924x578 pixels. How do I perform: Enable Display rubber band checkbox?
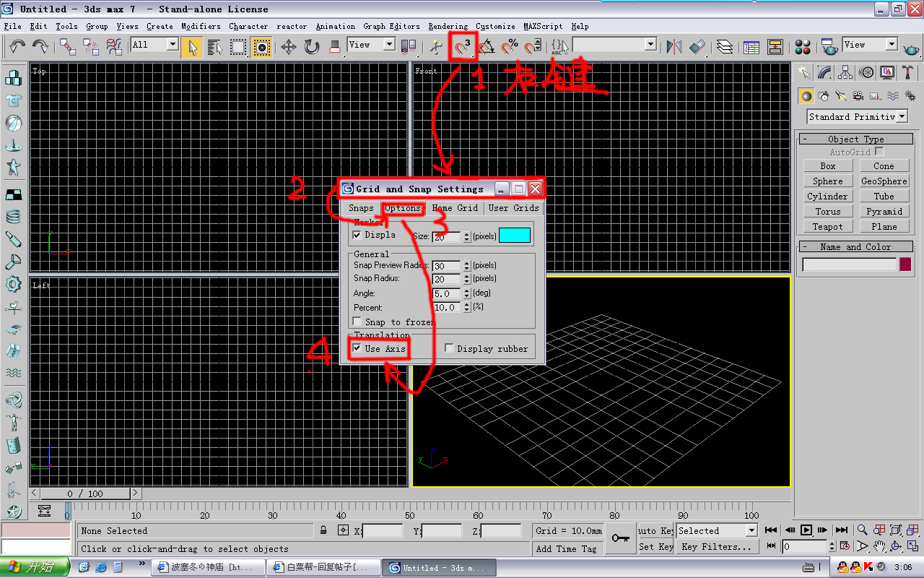pyautogui.click(x=449, y=348)
